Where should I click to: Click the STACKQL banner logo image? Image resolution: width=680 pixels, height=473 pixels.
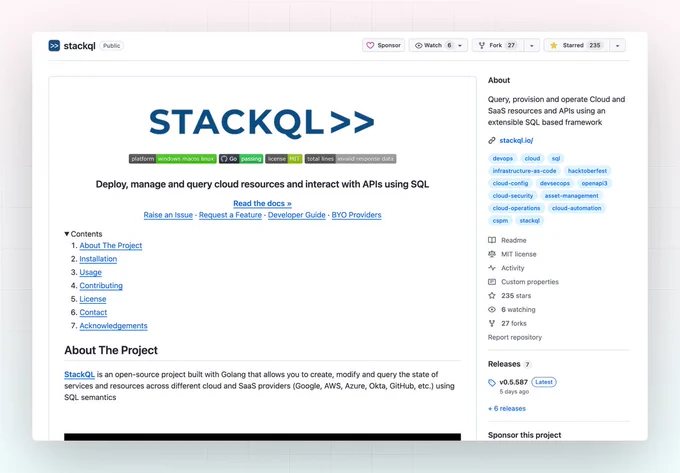tap(262, 122)
